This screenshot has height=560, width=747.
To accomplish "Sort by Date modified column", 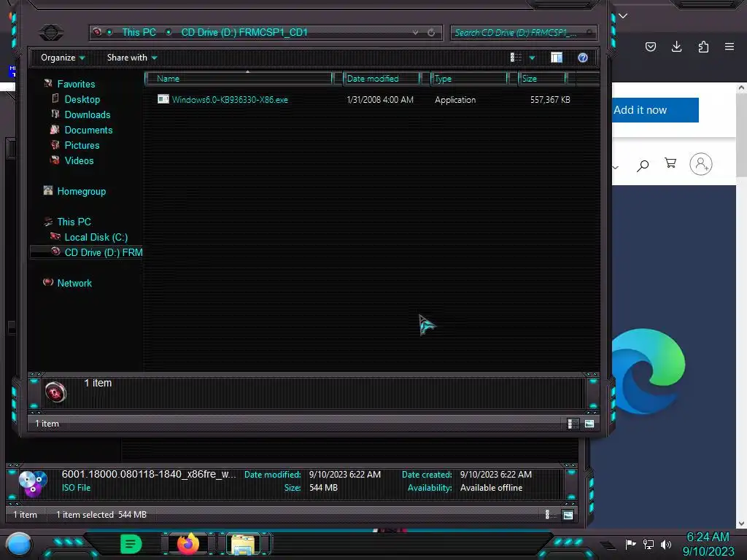I will click(x=382, y=79).
